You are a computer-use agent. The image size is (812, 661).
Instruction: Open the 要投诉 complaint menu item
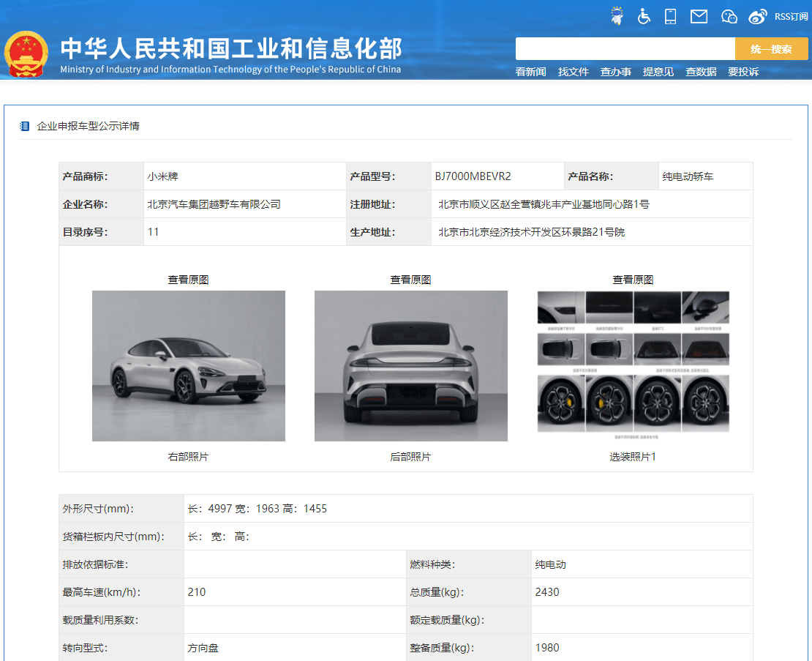[x=743, y=71]
